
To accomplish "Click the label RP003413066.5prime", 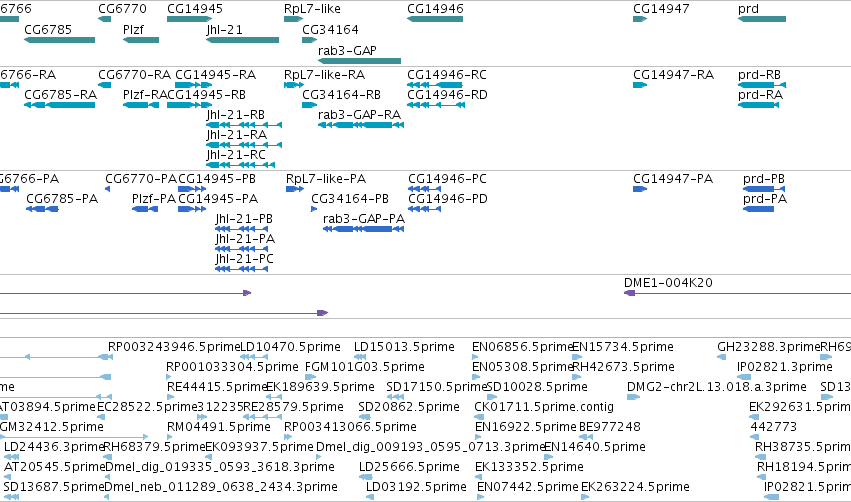I will coord(350,427).
